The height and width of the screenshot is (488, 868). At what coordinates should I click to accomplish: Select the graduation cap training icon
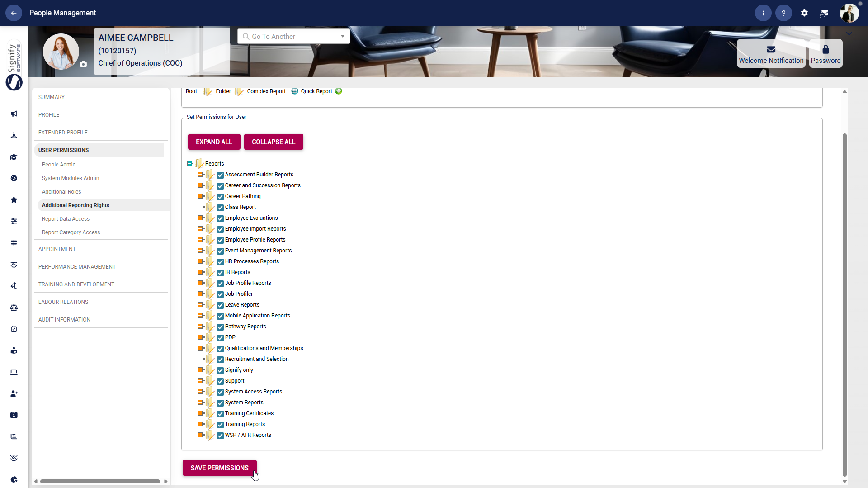14,157
